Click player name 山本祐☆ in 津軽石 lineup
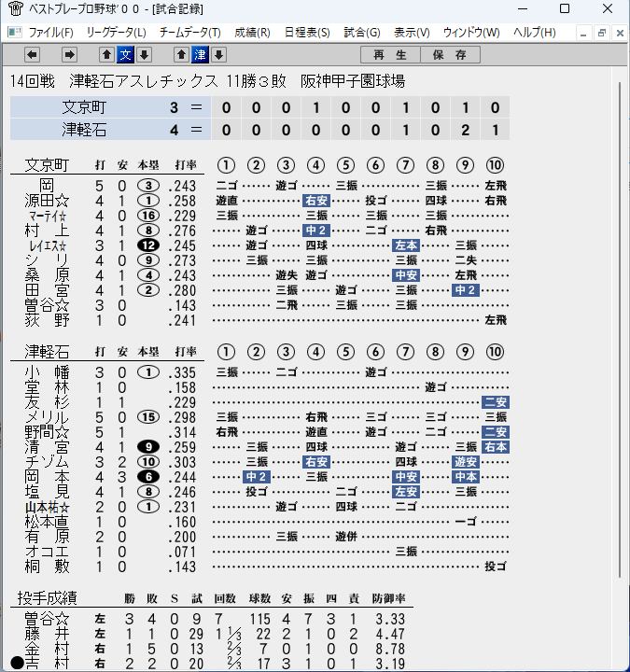Screen dimensions: 630x672 [48, 507]
